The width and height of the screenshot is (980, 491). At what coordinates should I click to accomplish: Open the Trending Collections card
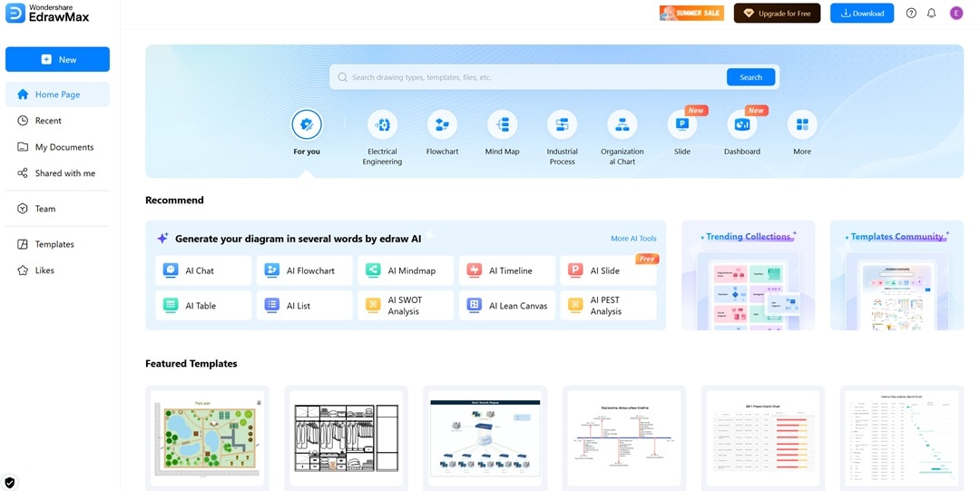748,275
